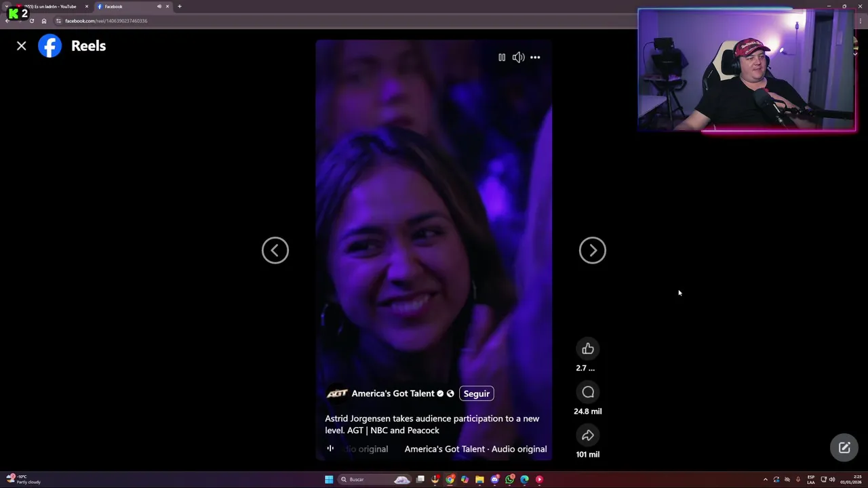
Task: Click the address bar URL
Action: pyautogui.click(x=106, y=21)
